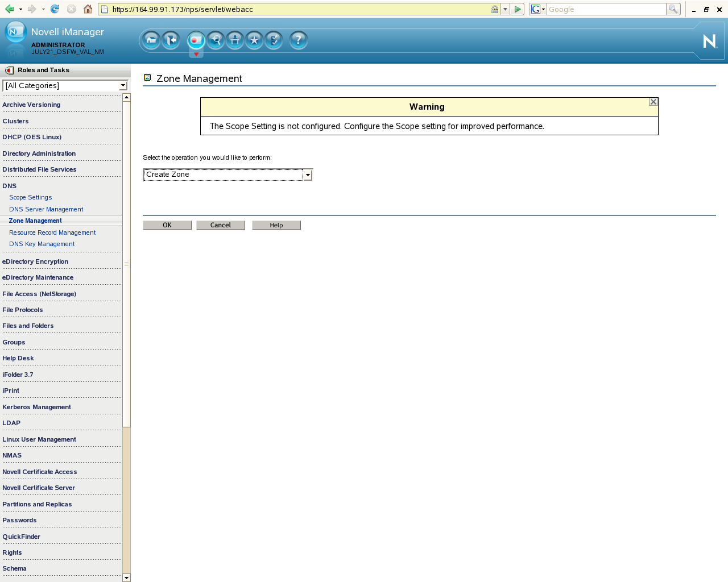Viewport: 728px width, 582px height.
Task: Click the Exit/logout door icon
Action: click(171, 40)
